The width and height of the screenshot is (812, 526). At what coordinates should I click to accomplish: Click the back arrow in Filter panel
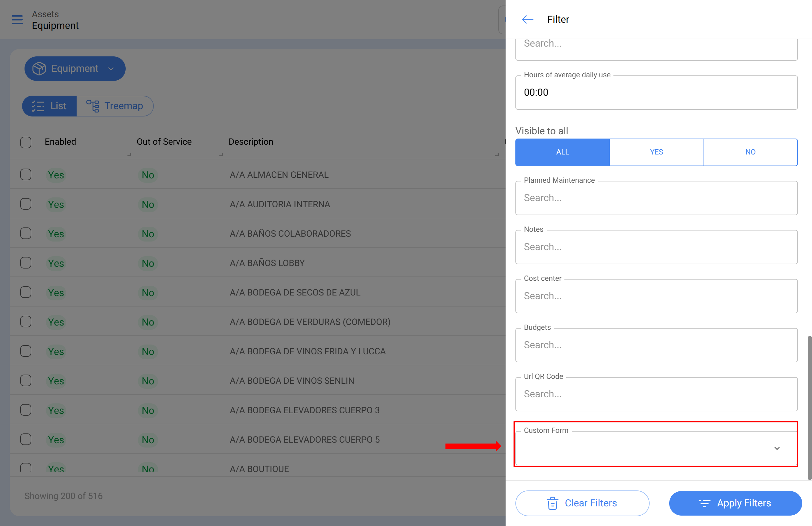(527, 19)
